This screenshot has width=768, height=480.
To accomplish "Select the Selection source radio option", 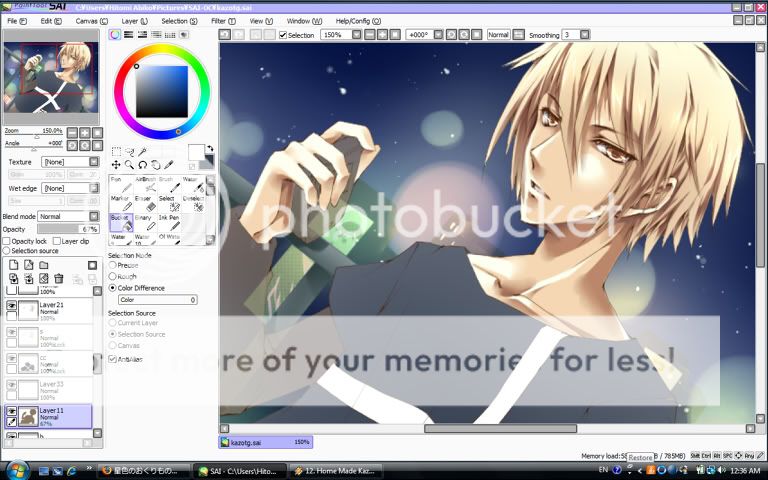I will click(6, 250).
